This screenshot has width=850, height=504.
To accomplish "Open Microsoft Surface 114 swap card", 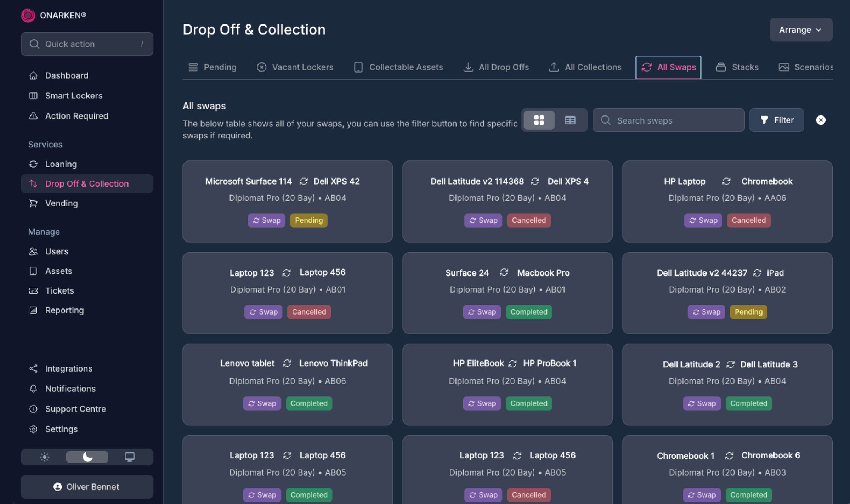I will (x=287, y=201).
